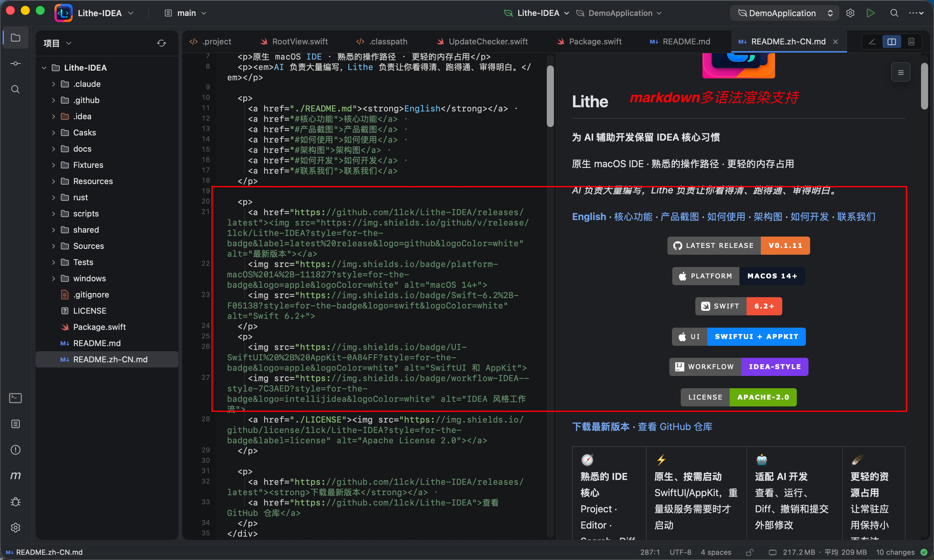Switch to the RootView.swift tab
The image size is (934, 560).
click(294, 41)
